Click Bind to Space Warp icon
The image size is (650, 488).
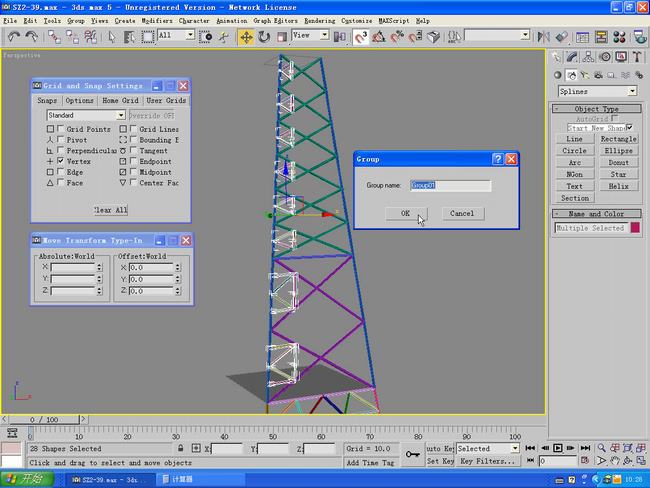91,37
